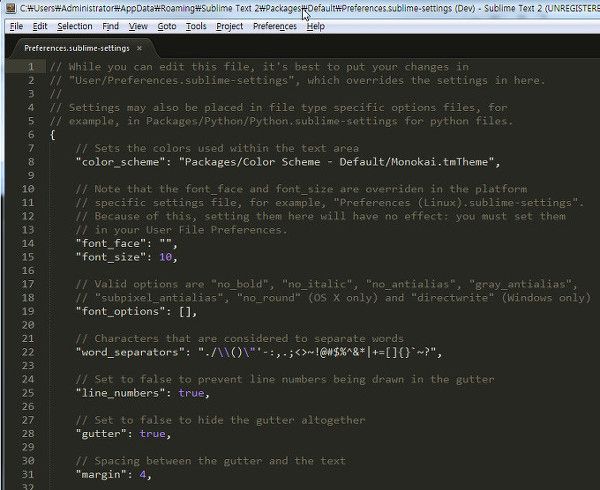Image resolution: width=600 pixels, height=490 pixels.
Task: Open the Edit menu
Action: (40, 26)
